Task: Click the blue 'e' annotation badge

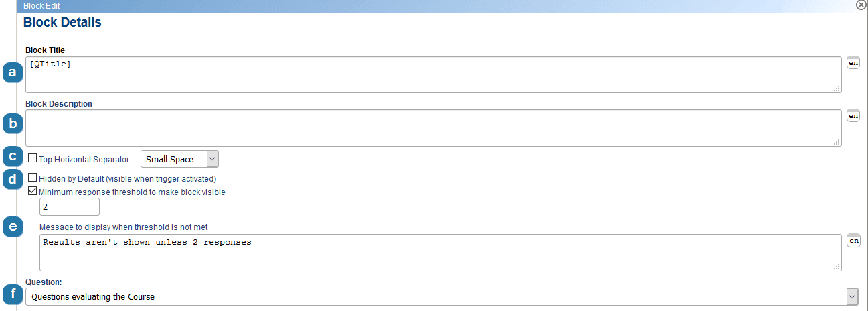Action: click(11, 227)
